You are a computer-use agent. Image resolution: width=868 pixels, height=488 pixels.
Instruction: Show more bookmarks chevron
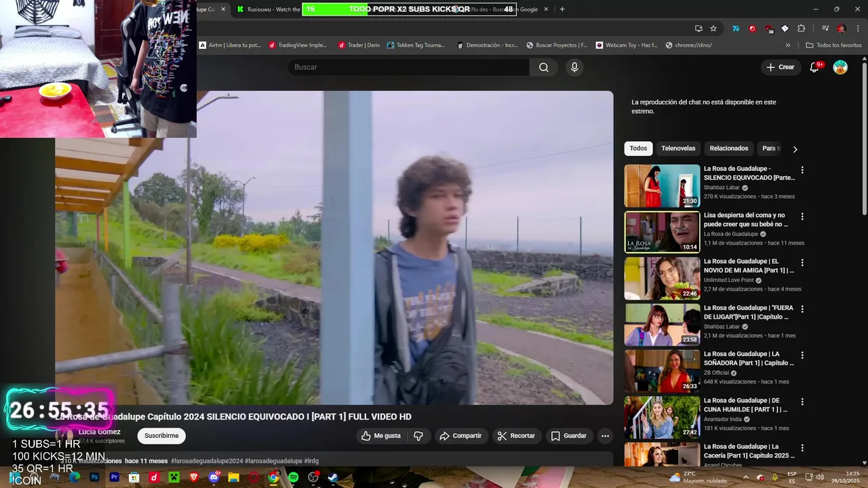[788, 45]
